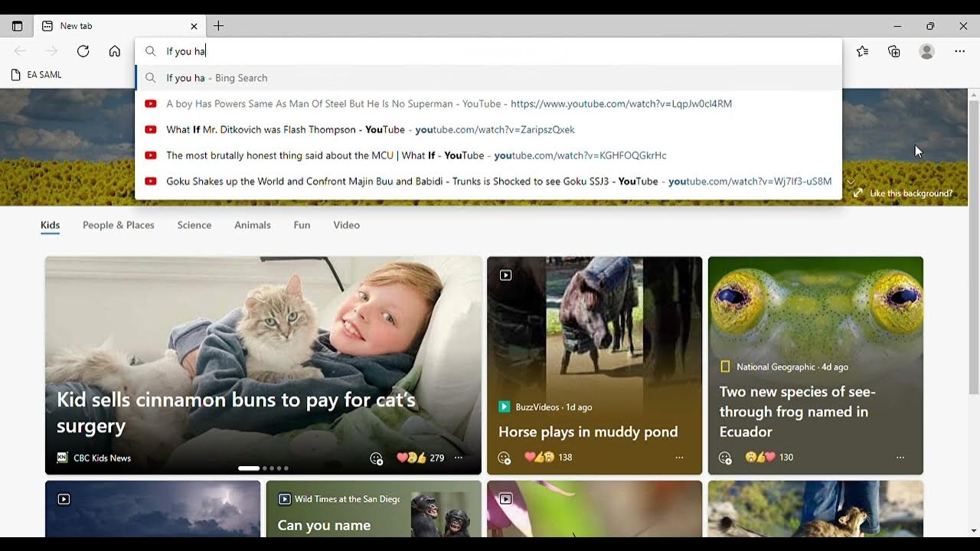Collapse the background chevron above Like this background
980x551 pixels.
click(x=850, y=182)
